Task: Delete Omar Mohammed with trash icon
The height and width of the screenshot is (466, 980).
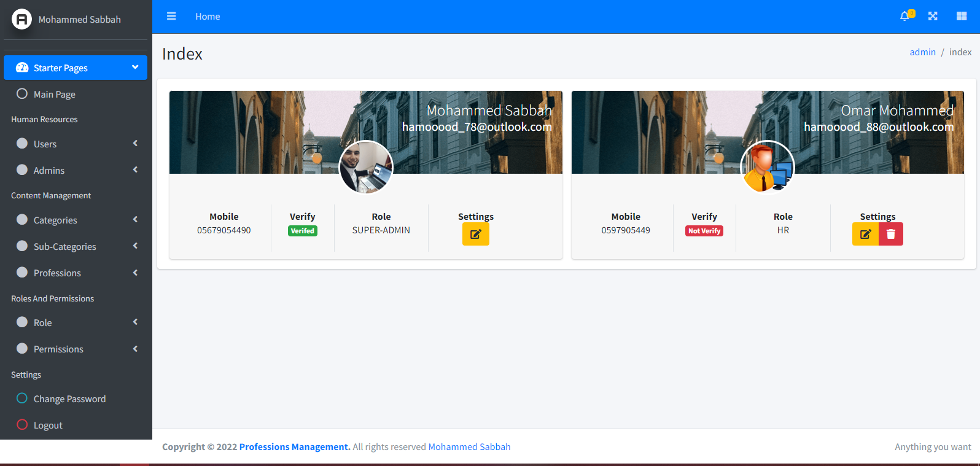Action: [891, 234]
